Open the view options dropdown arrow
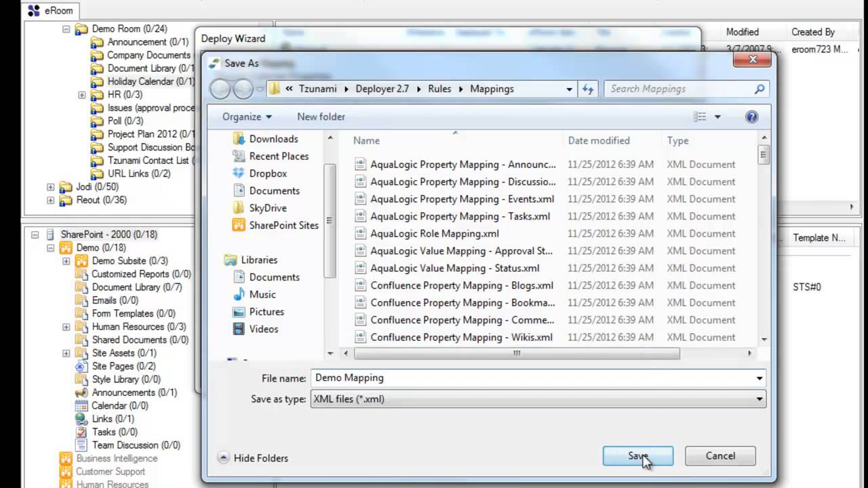This screenshot has height=488, width=868. tap(717, 117)
